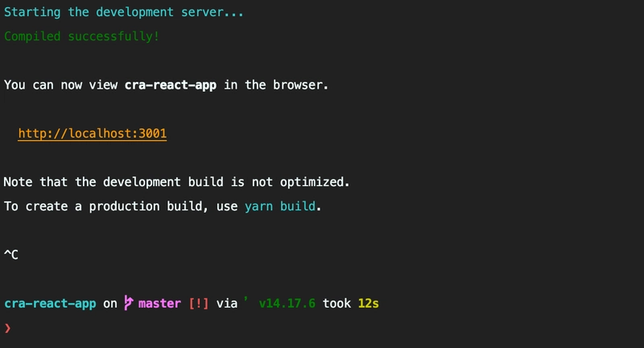Click the word 'took' in the prompt
Viewport: 644px width, 348px height.
pyautogui.click(x=336, y=304)
